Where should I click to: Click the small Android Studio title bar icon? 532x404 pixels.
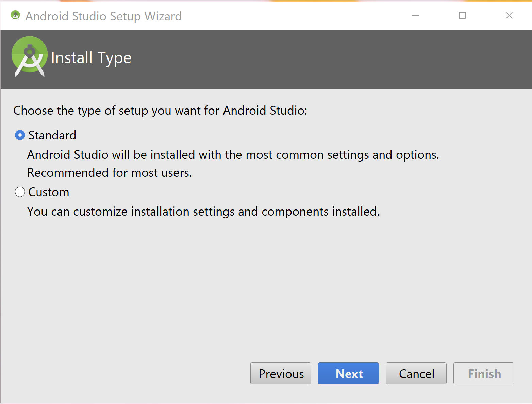[x=15, y=15]
